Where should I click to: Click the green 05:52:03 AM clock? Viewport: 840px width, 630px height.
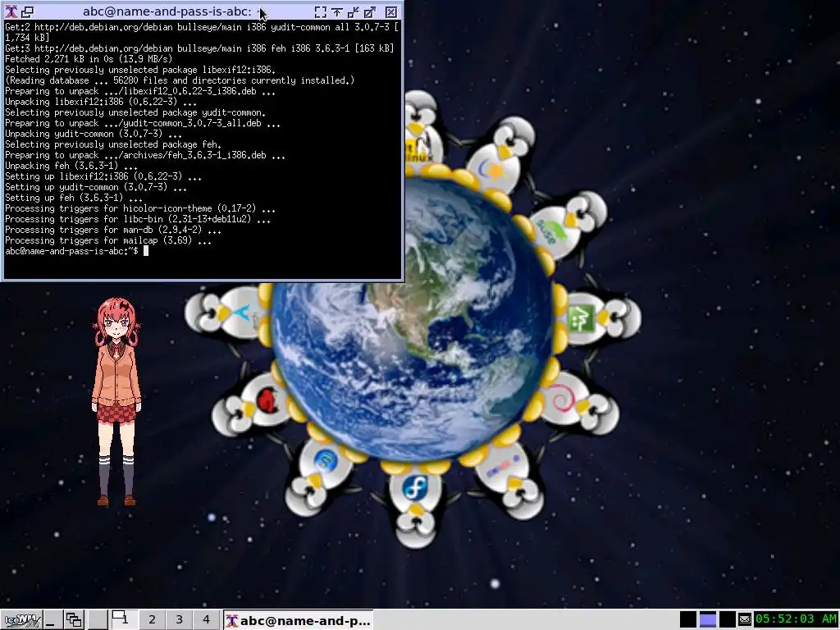(796, 619)
